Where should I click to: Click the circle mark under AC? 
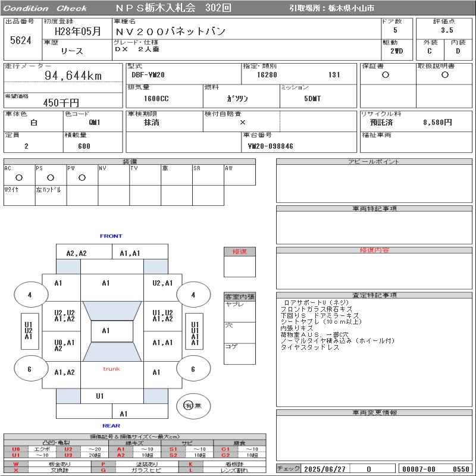point(19,177)
